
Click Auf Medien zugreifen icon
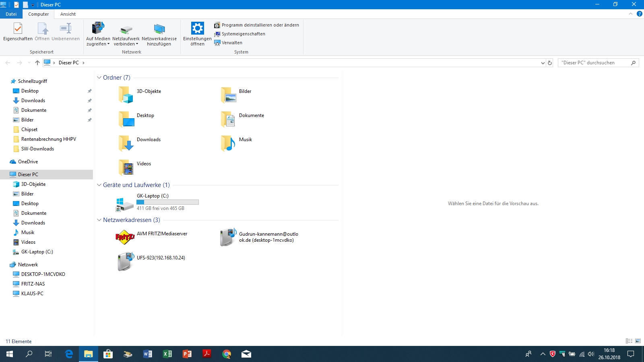tap(98, 28)
